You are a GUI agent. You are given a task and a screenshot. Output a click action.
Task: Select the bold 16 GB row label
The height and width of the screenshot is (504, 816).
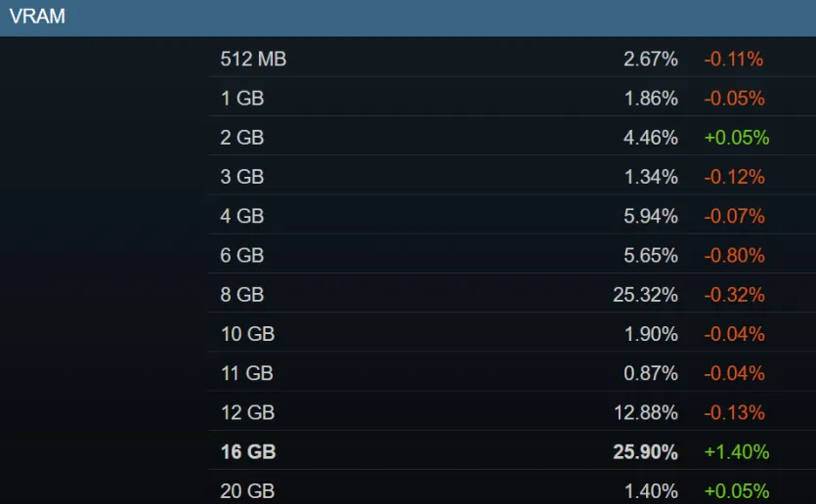[x=247, y=451]
